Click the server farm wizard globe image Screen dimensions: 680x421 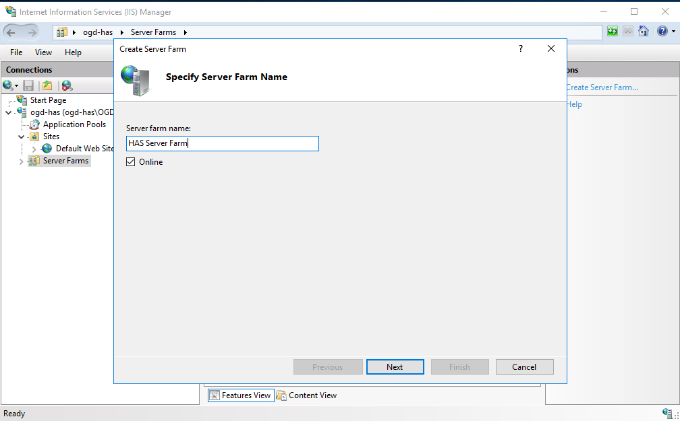136,80
